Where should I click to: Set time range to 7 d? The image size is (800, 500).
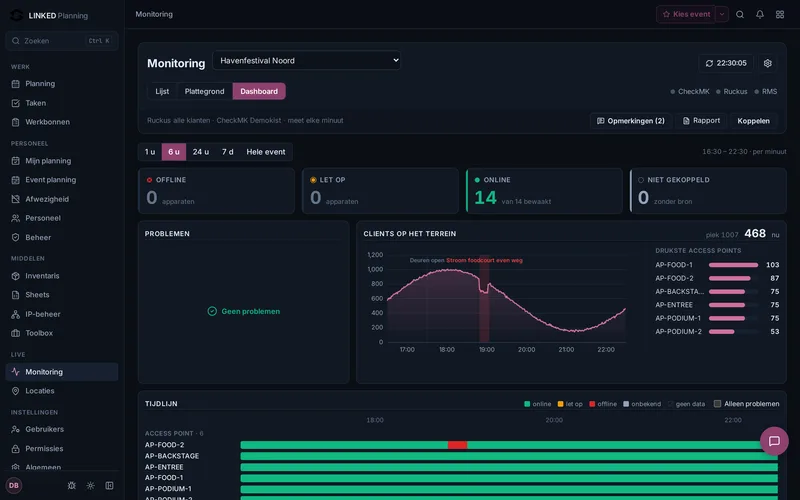(x=228, y=152)
